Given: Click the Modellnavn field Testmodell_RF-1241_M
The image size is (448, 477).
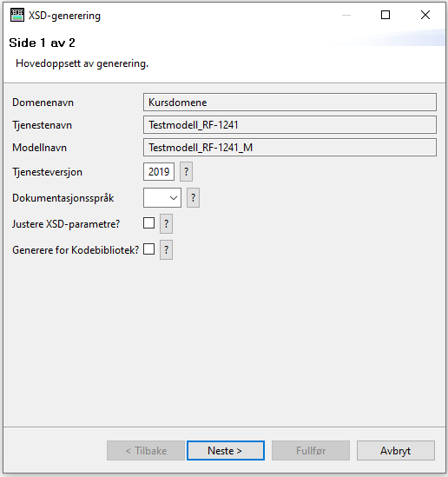Looking at the screenshot, I should (290, 148).
